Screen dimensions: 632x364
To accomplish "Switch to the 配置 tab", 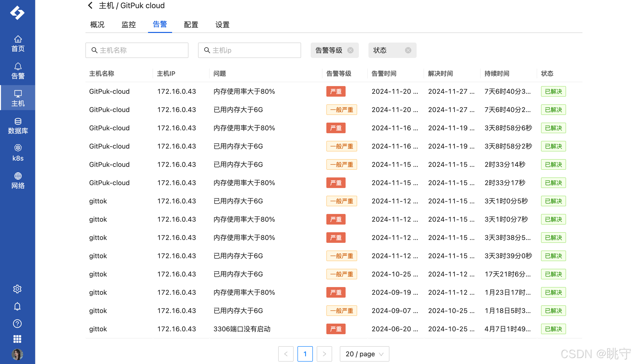I will coord(191,25).
